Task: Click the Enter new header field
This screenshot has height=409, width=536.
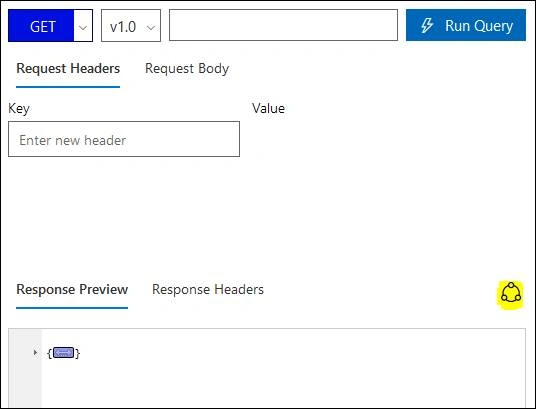Action: (124, 139)
